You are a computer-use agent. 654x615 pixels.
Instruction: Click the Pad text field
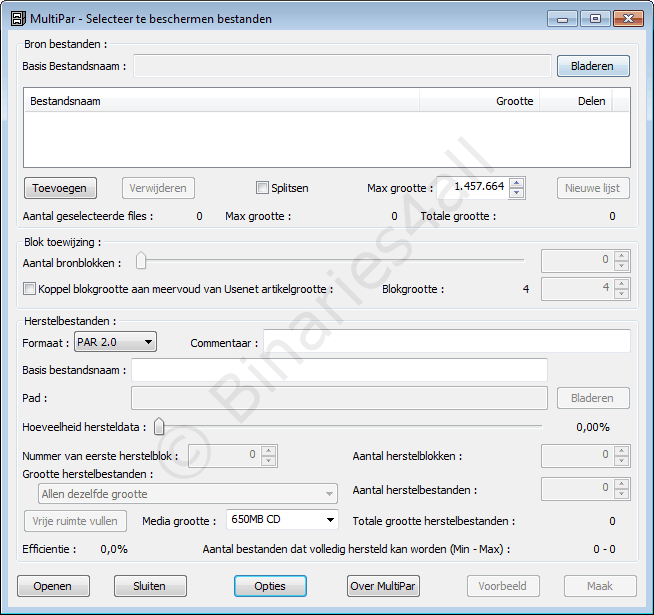[339, 398]
